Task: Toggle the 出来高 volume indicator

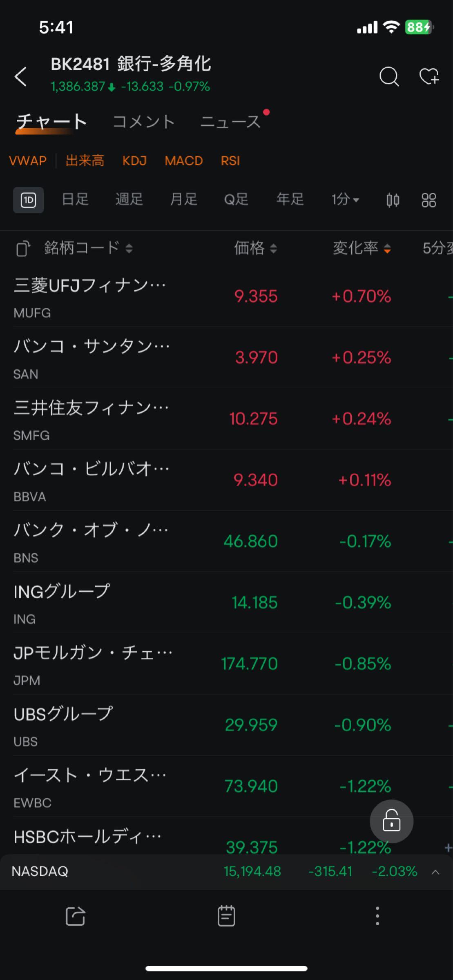Action: click(85, 161)
